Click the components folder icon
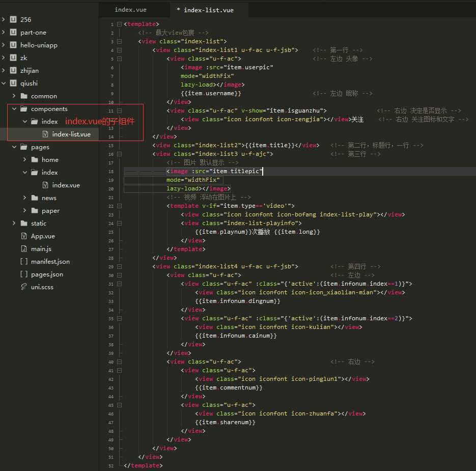This screenshot has width=476, height=471. 24,109
